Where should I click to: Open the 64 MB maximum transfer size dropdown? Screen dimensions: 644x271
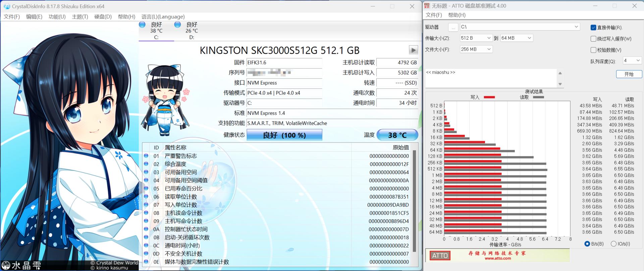pyautogui.click(x=516, y=38)
